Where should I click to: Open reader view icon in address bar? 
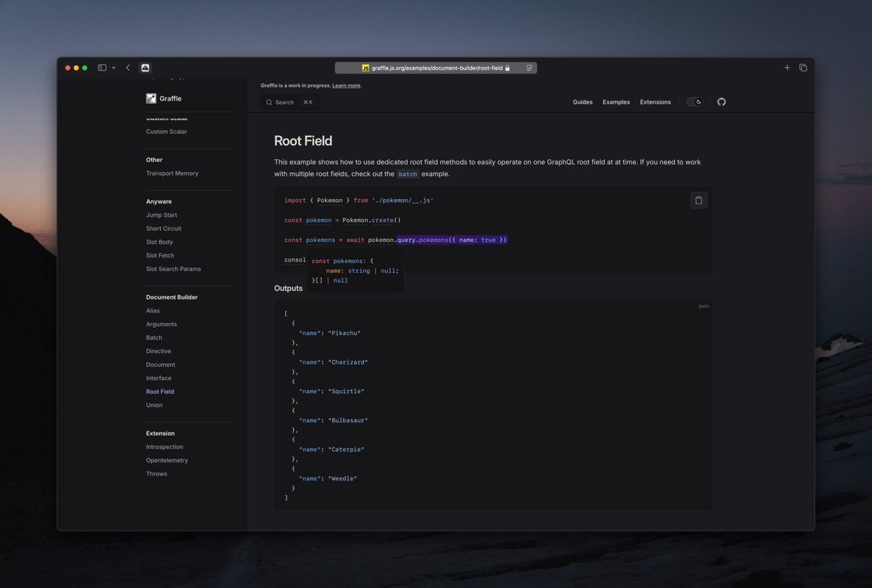[x=530, y=68]
